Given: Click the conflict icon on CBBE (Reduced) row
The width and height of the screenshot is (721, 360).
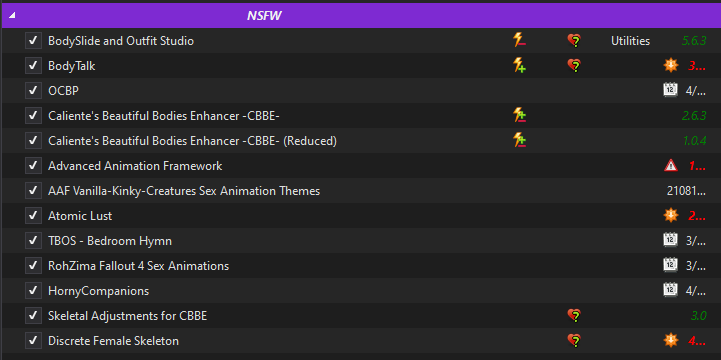Looking at the screenshot, I should (519, 140).
